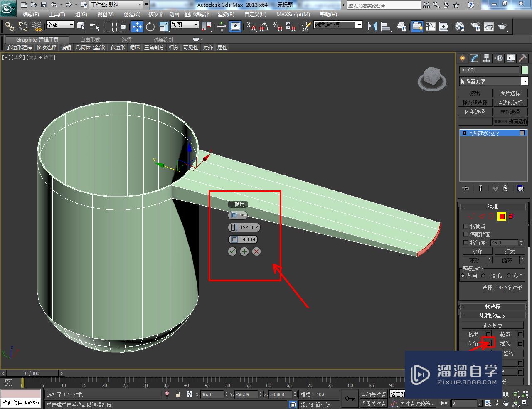Viewport: 532px width, 409px height.
Task: Click the Mirror tool icon
Action: tap(372, 26)
